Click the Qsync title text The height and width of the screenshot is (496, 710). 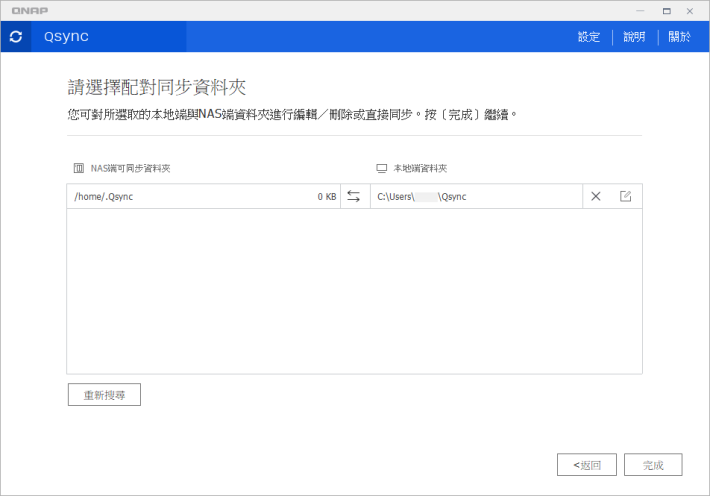(66, 36)
